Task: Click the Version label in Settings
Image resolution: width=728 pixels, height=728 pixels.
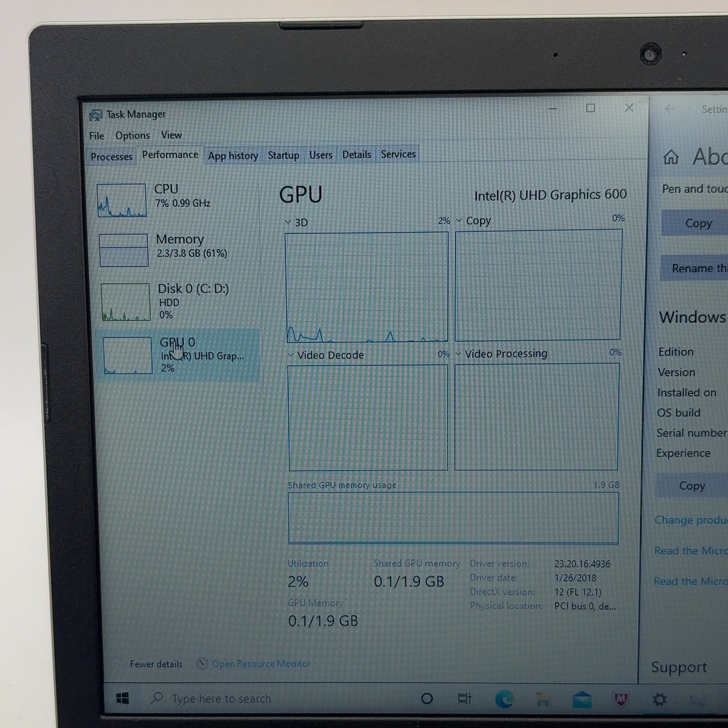Action: 676,372
